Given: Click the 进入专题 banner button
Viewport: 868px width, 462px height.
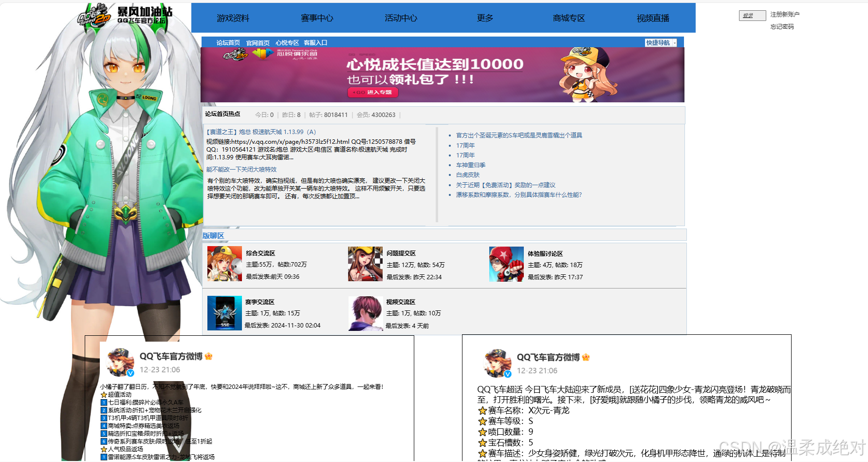Looking at the screenshot, I should click(373, 92).
